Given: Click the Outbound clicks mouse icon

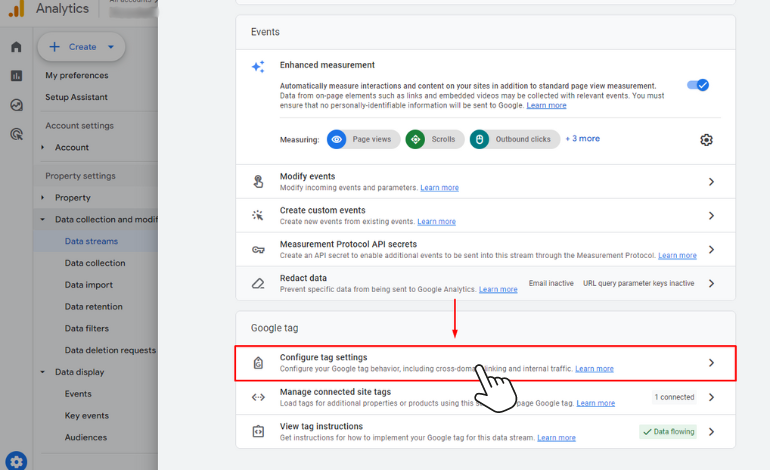Looking at the screenshot, I should 479,139.
